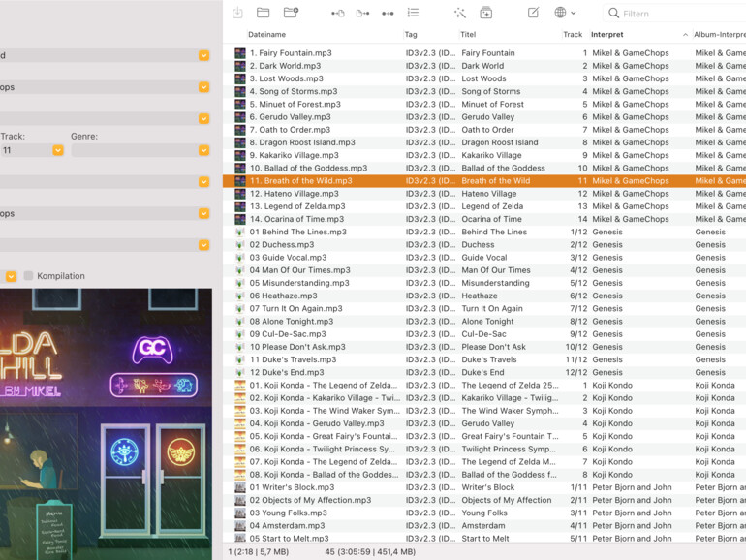
Task: Click the cover icon of 04 Amsterdam.mp3
Action: [x=240, y=526]
